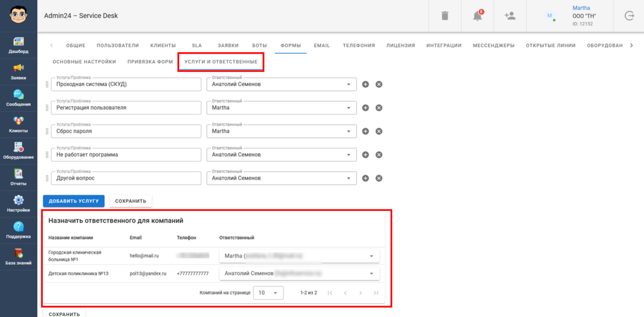This screenshot has height=317, width=644.
Task: Open Заявки in the sidebar
Action: coord(18,71)
